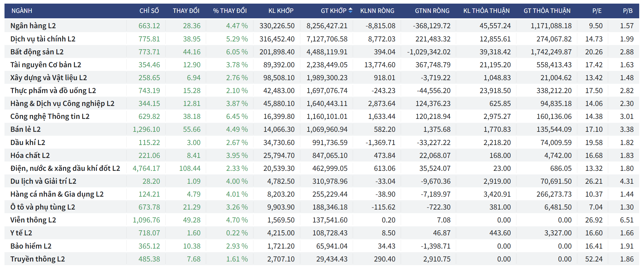Select Truyền thông L2 sector row
Image resolution: width=644 pixels, height=269 pixels.
click(37, 259)
